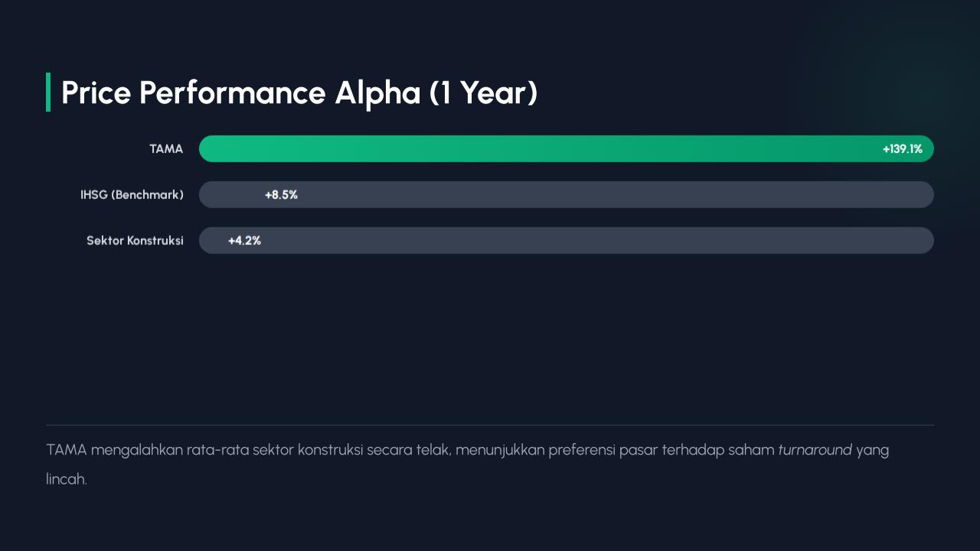
Task: Click the +4.2% value label
Action: click(x=244, y=241)
